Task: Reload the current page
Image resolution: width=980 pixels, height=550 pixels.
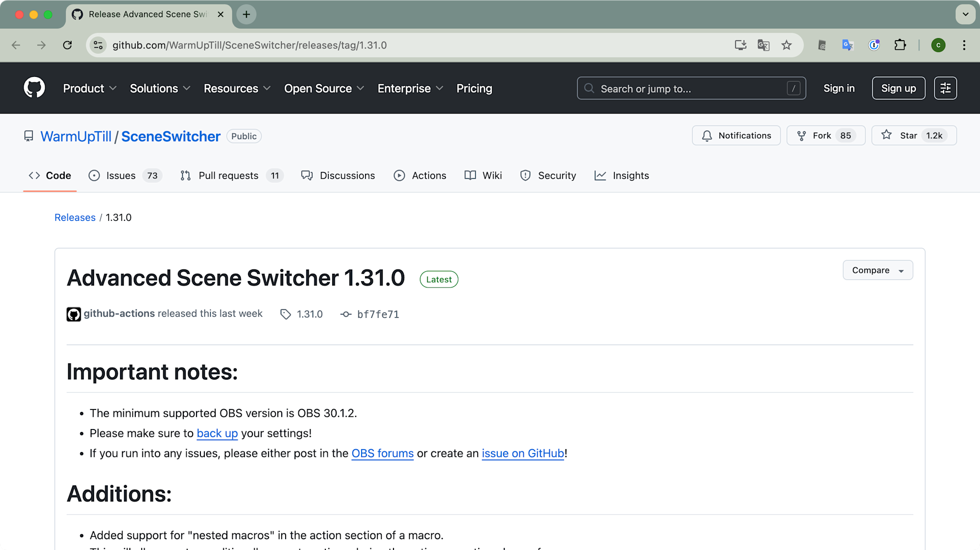Action: tap(68, 45)
